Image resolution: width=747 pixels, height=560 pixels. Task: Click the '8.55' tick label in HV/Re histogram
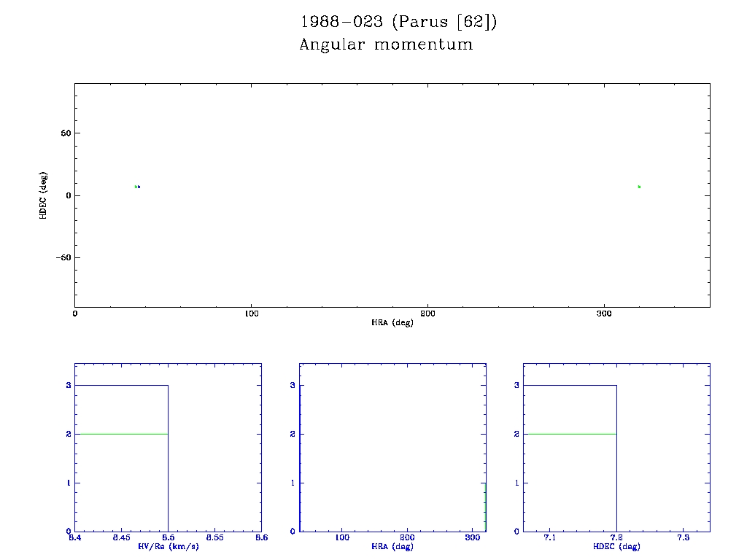pos(215,537)
